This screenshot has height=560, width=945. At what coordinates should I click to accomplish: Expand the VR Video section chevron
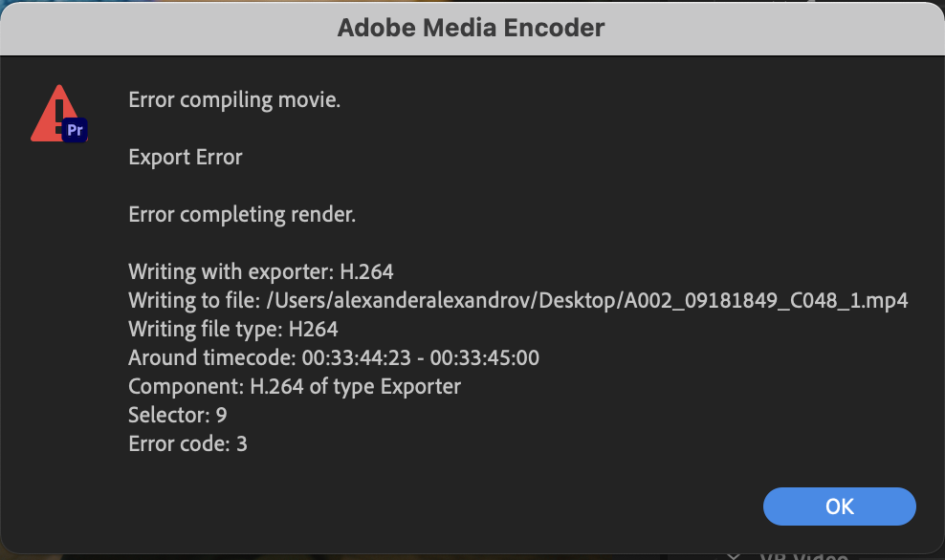pos(734,555)
